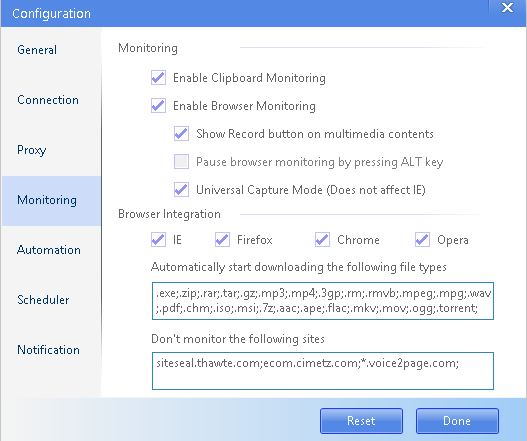The height and width of the screenshot is (441, 527).
Task: Enable Pause browser monitoring by ALT key
Action: tap(181, 161)
